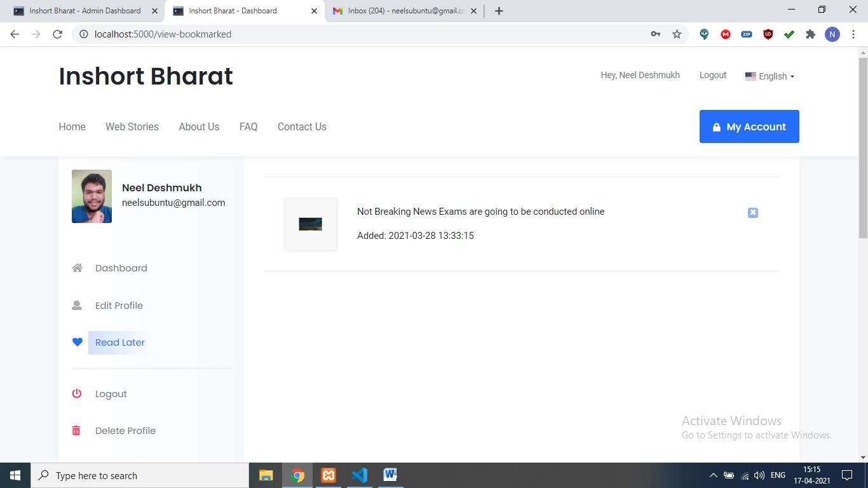Open Microsoft Word from taskbar
Screen dimensions: 868x488
pos(390,475)
